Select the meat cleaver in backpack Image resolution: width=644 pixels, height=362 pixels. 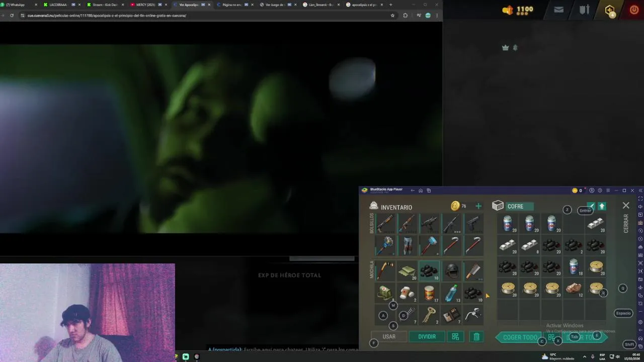473,270
